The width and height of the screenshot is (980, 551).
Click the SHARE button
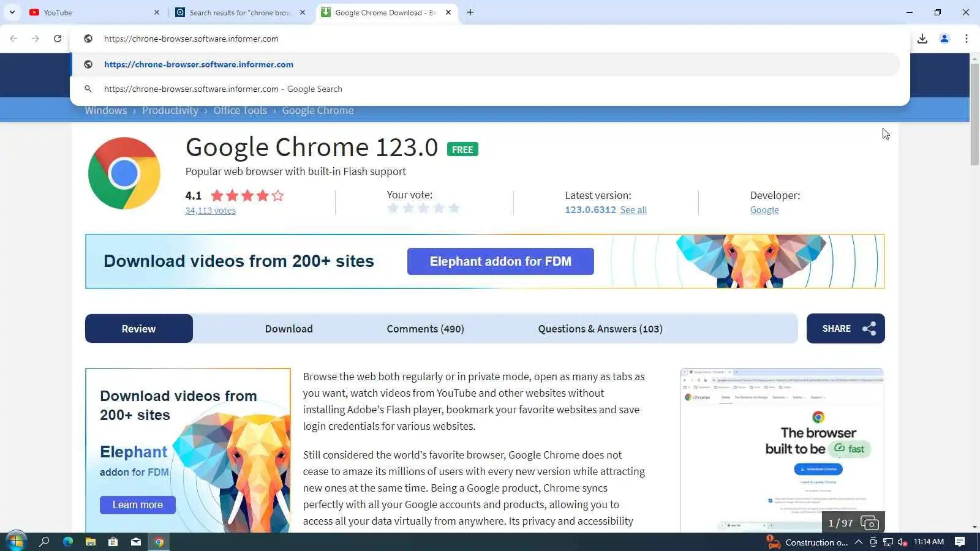pyautogui.click(x=846, y=329)
